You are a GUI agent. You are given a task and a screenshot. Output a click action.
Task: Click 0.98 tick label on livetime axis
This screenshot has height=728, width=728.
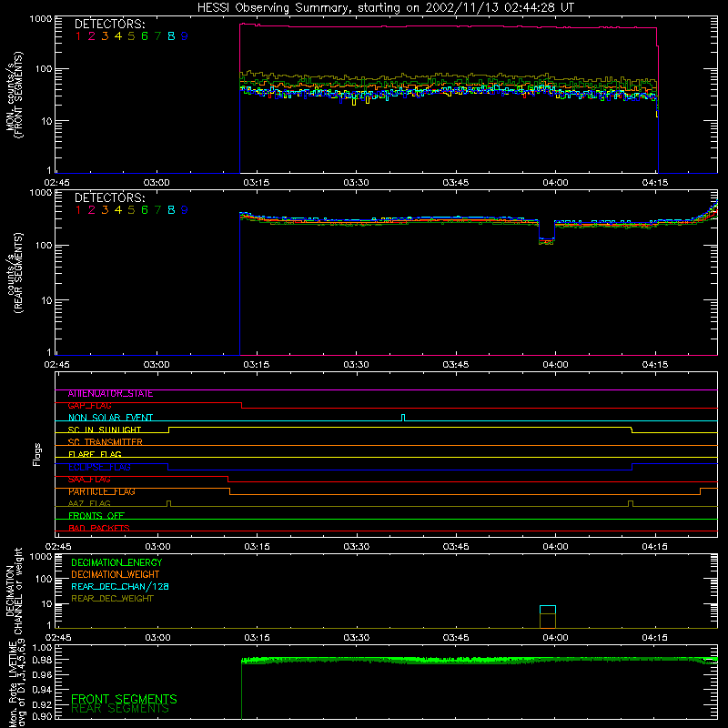(43, 660)
